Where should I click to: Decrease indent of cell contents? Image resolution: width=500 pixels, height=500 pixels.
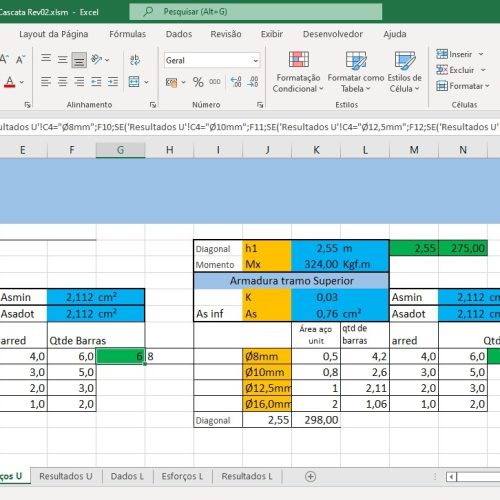pos(96,82)
